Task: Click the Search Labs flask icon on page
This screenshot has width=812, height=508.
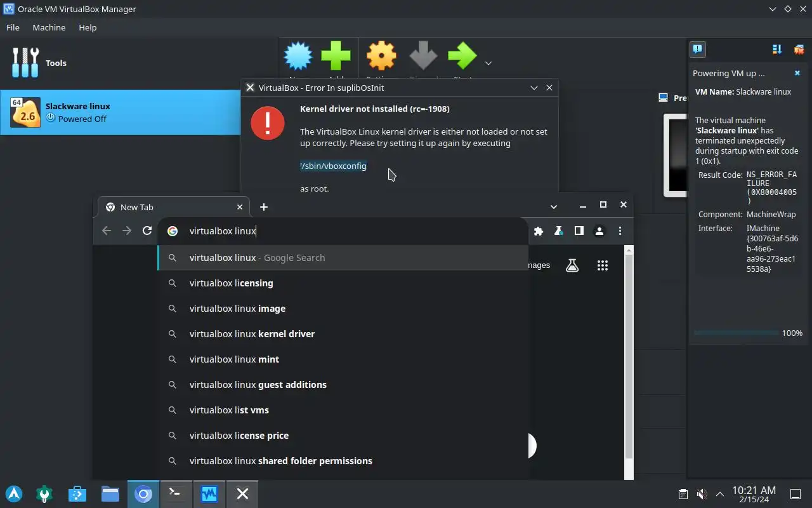Action: (572, 265)
